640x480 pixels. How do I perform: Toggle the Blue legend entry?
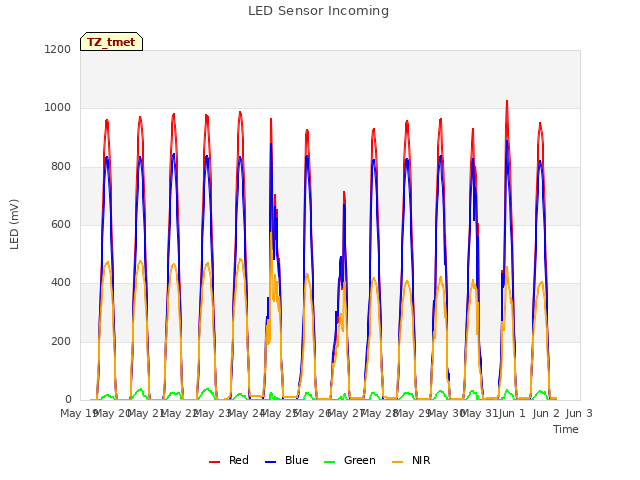point(287,460)
